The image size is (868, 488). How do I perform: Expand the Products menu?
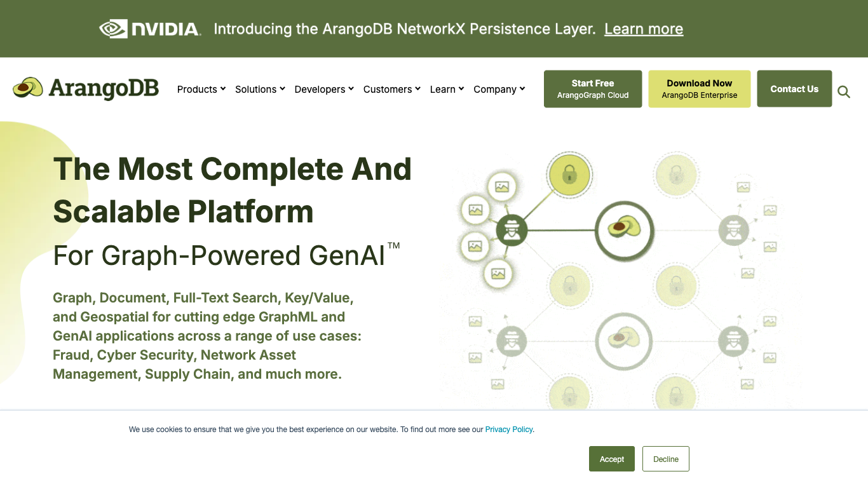click(x=201, y=90)
